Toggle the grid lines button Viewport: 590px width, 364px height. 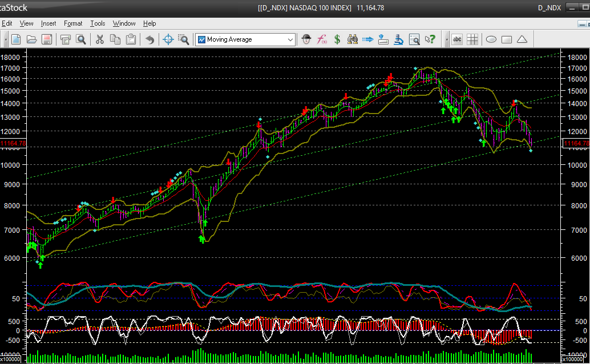coord(472,39)
